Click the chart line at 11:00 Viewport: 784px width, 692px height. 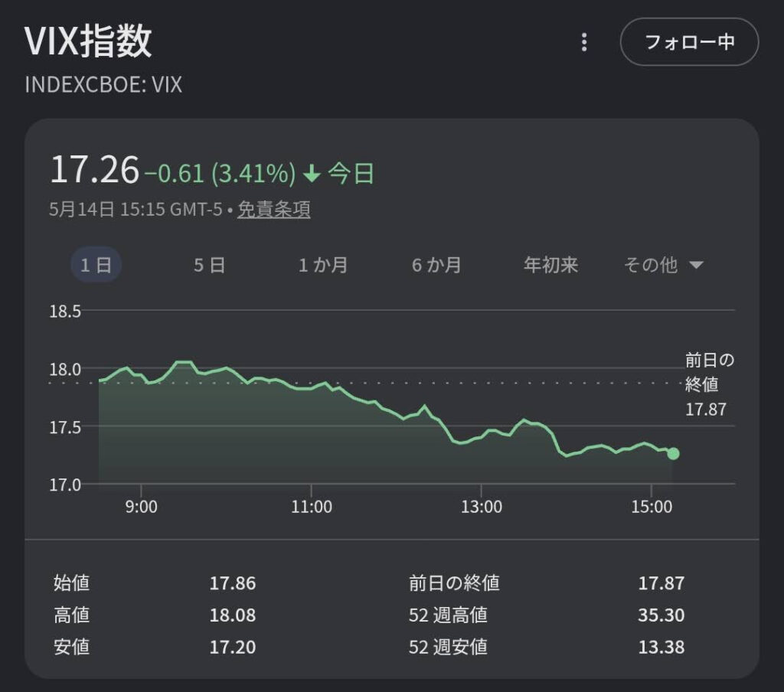tap(312, 389)
